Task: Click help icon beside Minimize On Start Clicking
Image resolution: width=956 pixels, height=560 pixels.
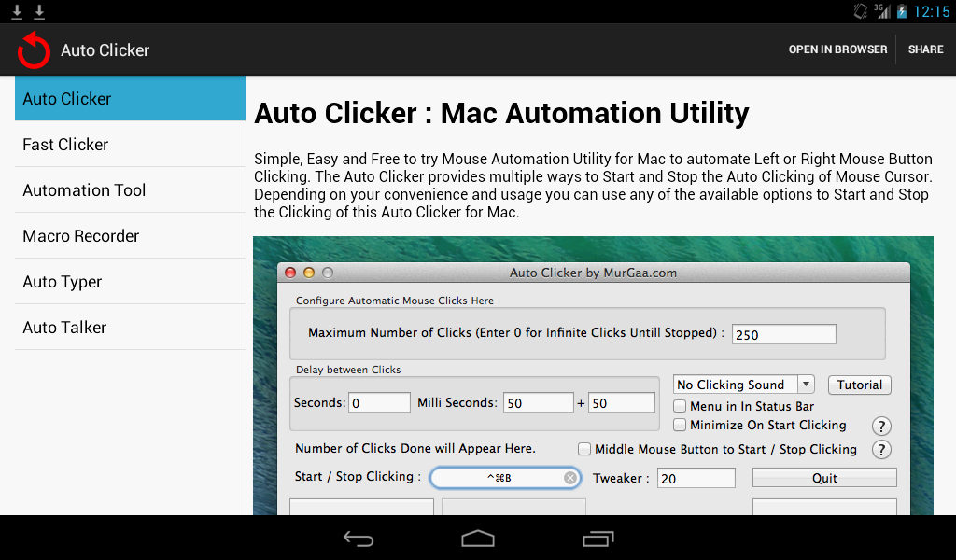Action: tap(881, 426)
